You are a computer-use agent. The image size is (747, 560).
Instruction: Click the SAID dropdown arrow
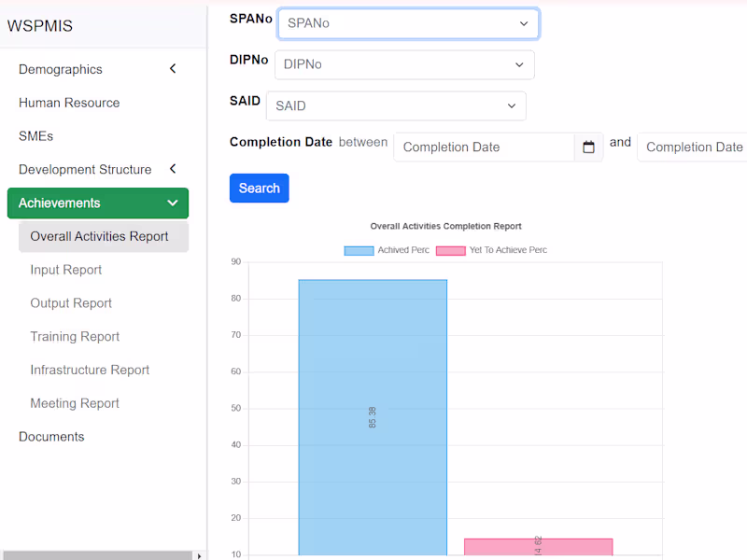[x=512, y=105]
